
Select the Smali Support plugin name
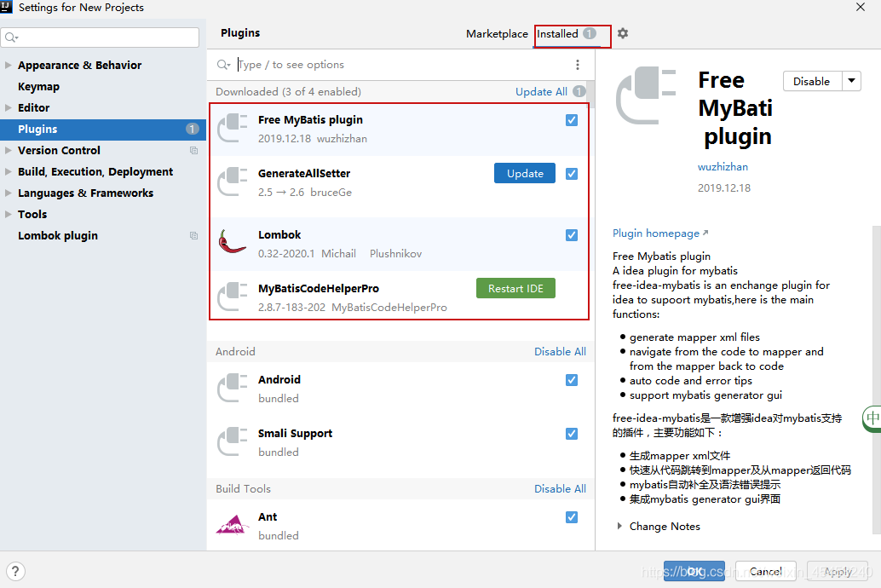295,434
